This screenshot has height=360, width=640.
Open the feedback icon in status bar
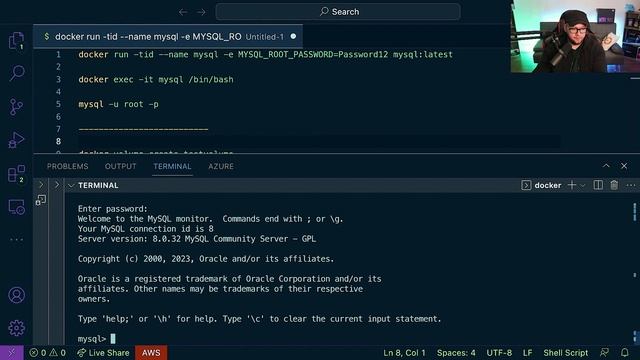[604, 353]
